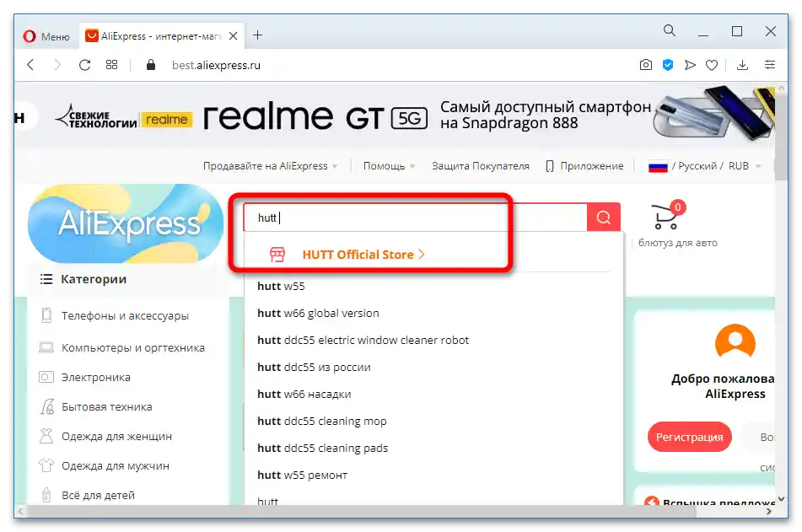Open the Электроника category
The height and width of the screenshot is (532, 802).
(x=95, y=378)
